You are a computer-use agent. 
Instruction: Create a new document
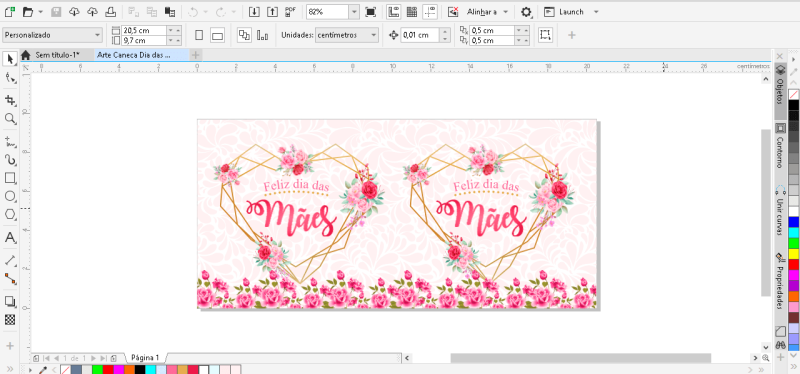(x=9, y=11)
